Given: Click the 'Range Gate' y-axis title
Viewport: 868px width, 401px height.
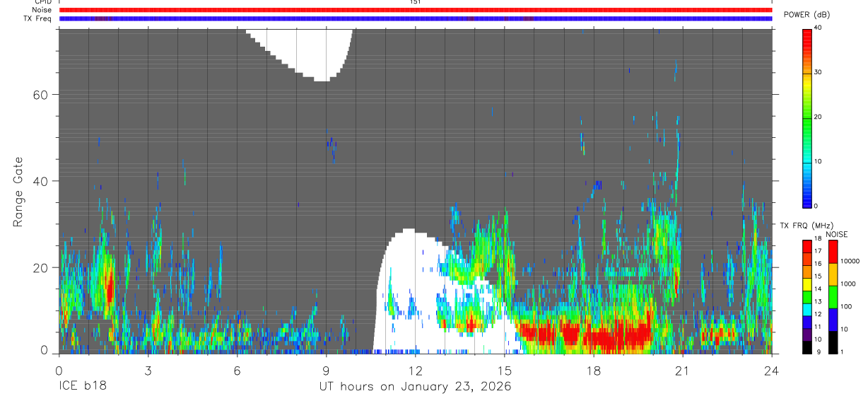Looking at the screenshot, I should 19,192.
